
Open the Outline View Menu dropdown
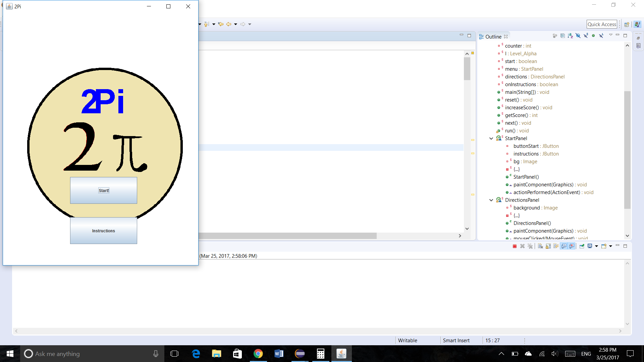[x=610, y=35]
